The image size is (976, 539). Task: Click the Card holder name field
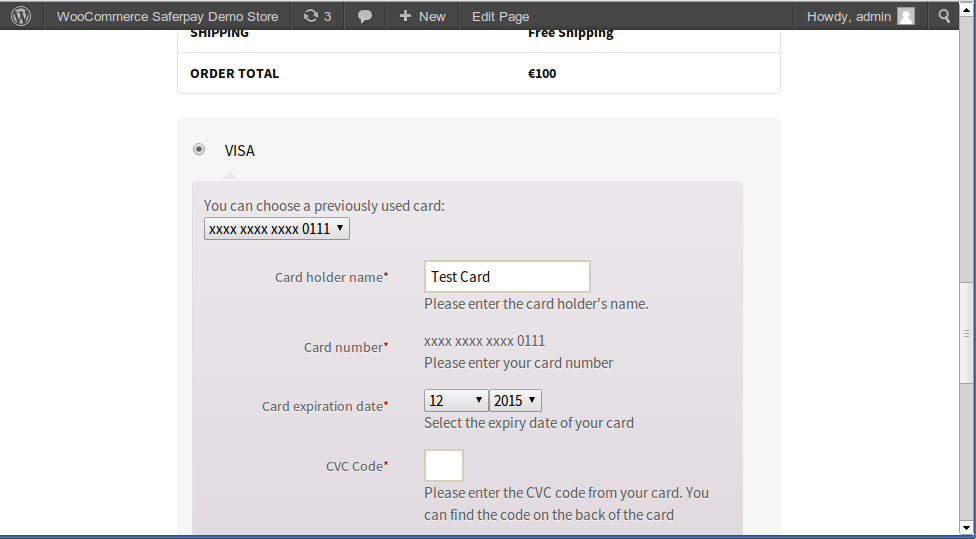pyautogui.click(x=507, y=277)
